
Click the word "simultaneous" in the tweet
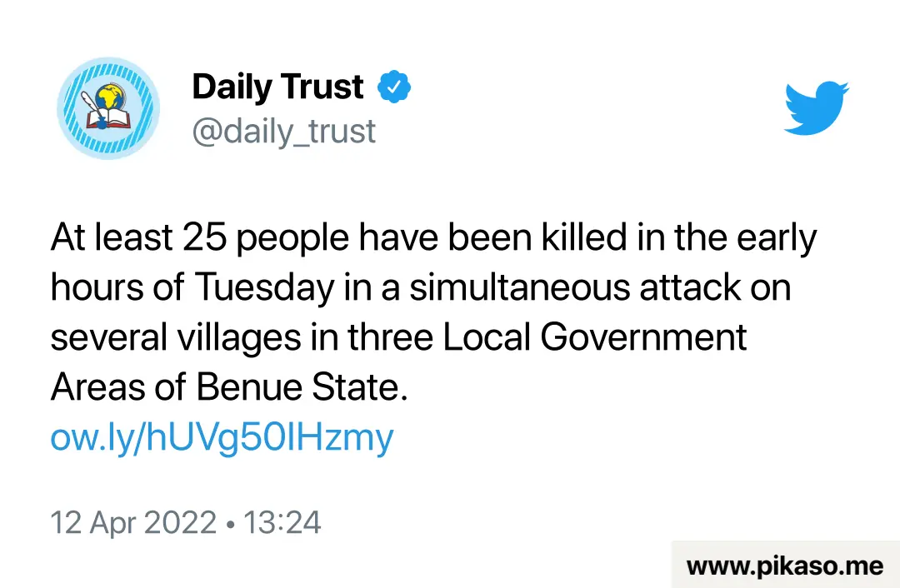pos(519,287)
